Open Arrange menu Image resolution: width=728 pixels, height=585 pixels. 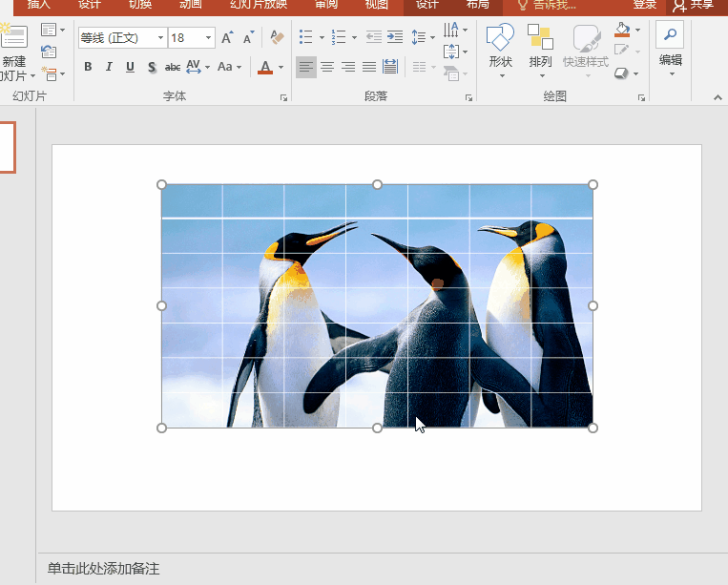click(x=540, y=51)
